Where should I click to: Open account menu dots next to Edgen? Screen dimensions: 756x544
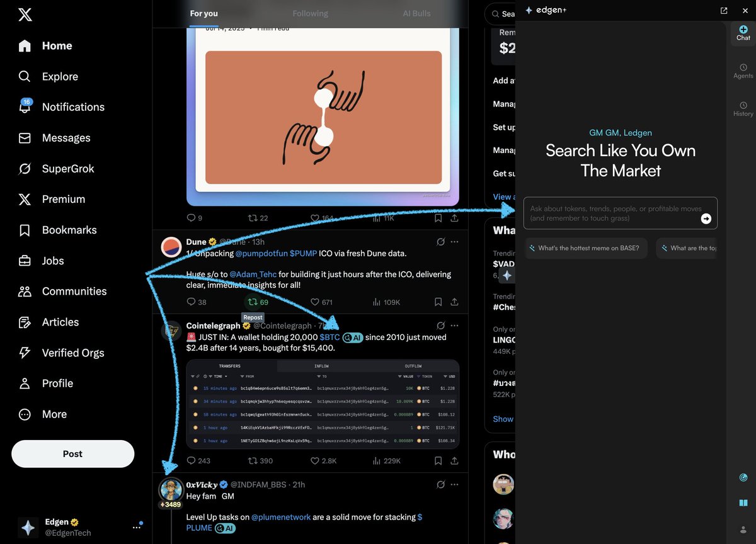tap(137, 527)
